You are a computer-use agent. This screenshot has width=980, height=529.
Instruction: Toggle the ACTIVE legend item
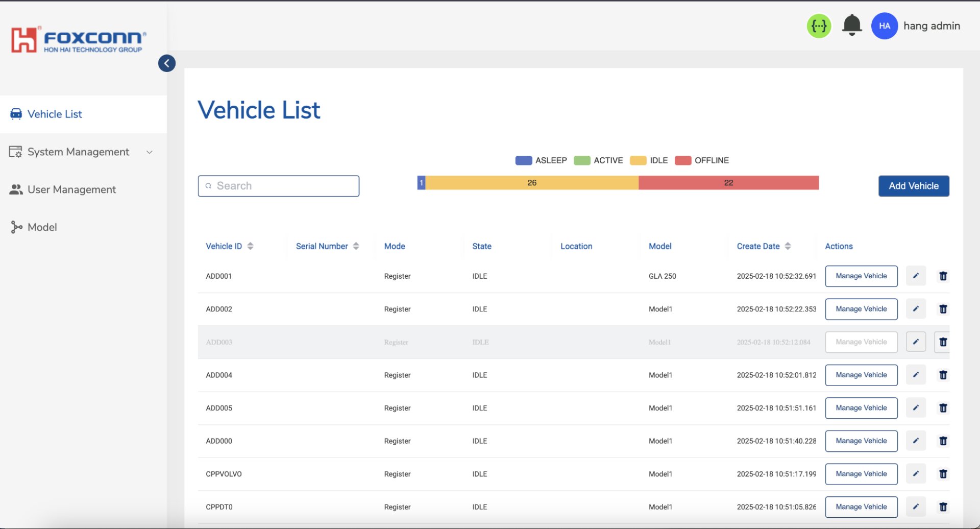click(598, 160)
